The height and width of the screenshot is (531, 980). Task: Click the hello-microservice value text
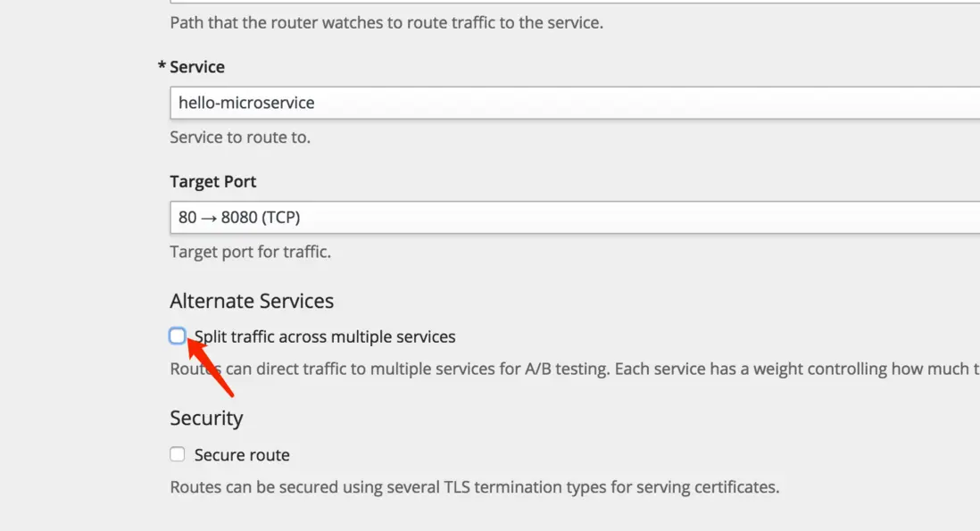(246, 103)
